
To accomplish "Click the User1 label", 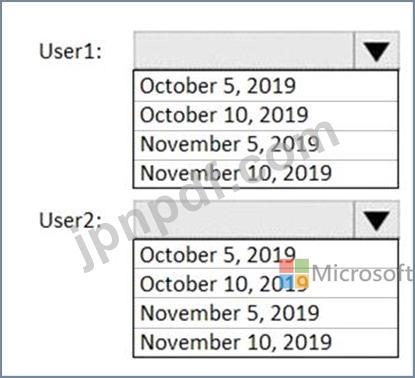I will pyautogui.click(x=70, y=52).
